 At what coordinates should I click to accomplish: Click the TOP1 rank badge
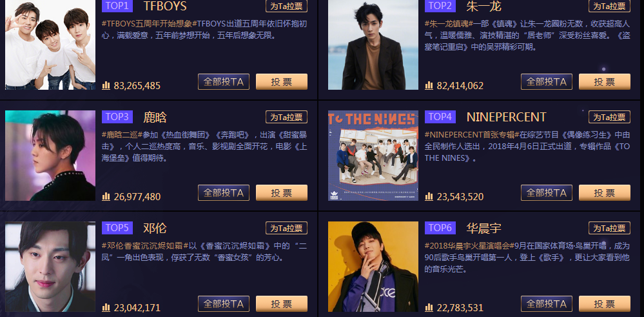117,6
